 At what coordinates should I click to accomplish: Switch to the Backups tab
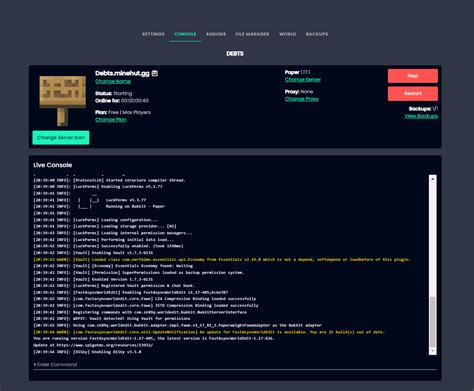point(317,34)
